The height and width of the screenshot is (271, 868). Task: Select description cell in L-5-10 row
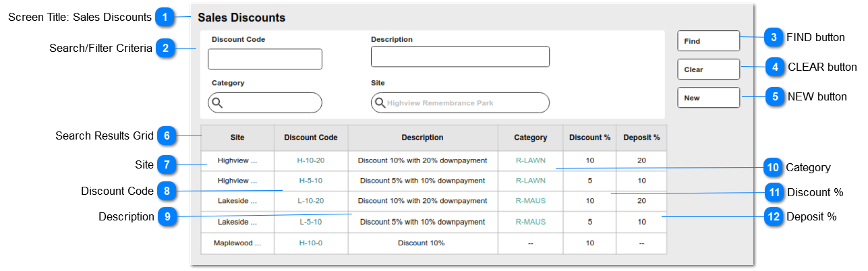coord(423,222)
